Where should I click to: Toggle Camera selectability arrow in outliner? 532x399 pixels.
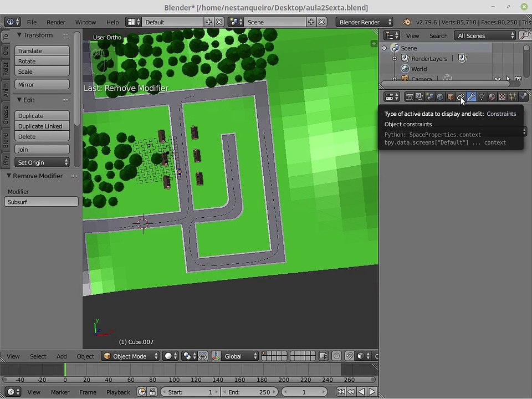tap(508, 79)
